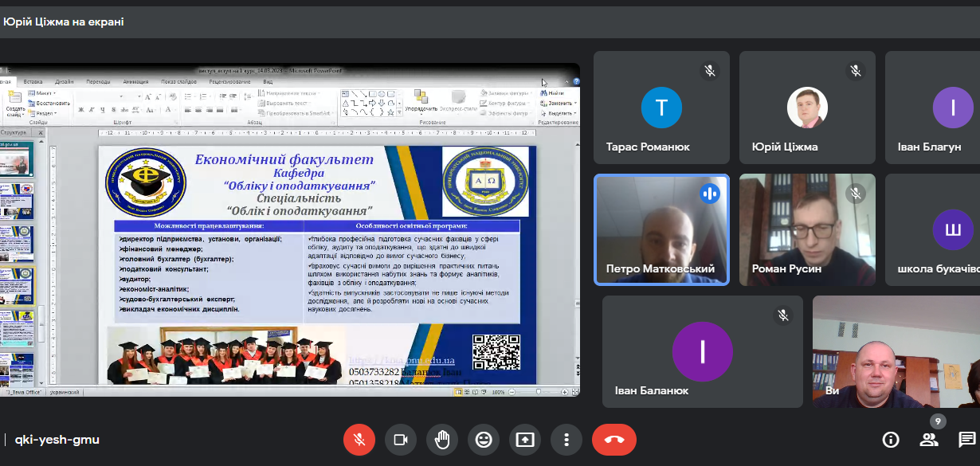Select Петро Матковський's video tile

[661, 229]
